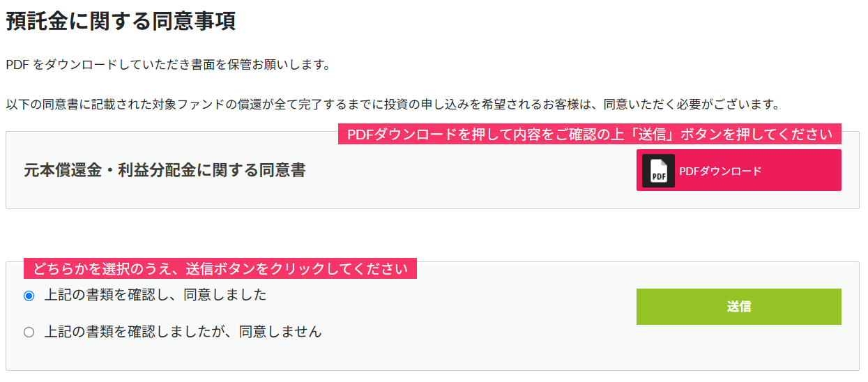Click the text PDFダウンロード inside the pink button
This screenshot has height=382, width=868.
[720, 171]
